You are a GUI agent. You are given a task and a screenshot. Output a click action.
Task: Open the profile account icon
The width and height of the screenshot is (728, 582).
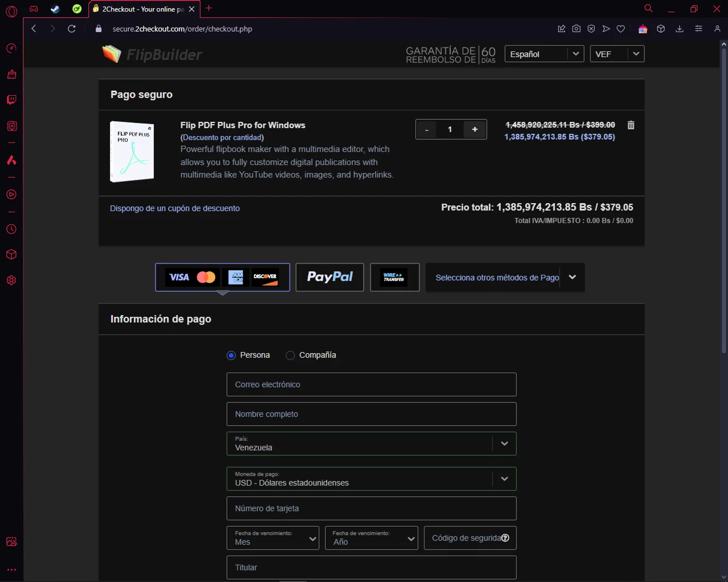[x=717, y=29]
